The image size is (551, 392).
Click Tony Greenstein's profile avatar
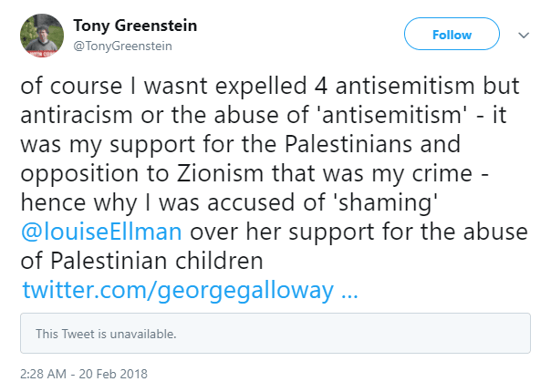coord(42,36)
